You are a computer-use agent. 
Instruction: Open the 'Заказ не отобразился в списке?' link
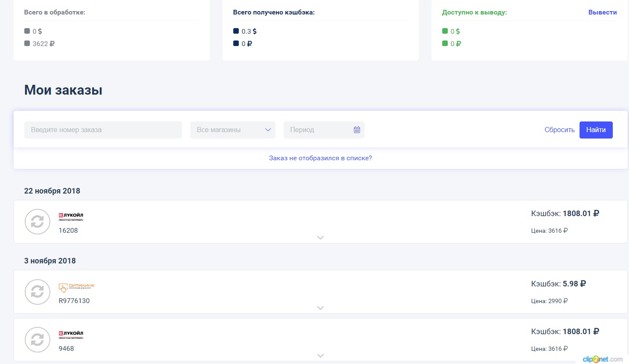(x=320, y=158)
